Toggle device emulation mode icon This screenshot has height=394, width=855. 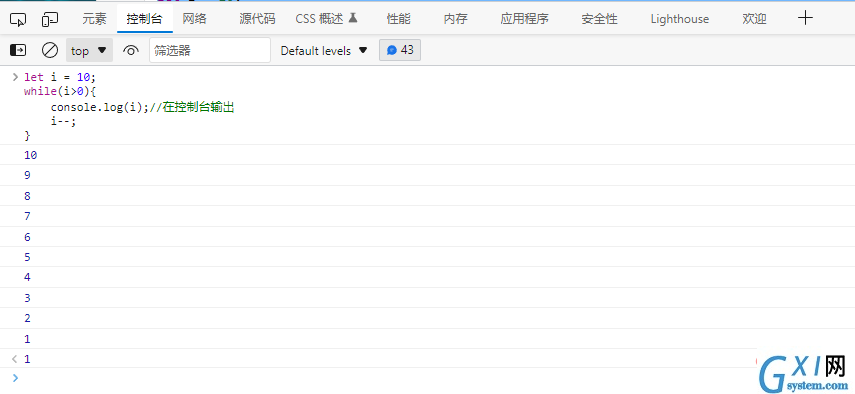pyautogui.click(x=50, y=20)
